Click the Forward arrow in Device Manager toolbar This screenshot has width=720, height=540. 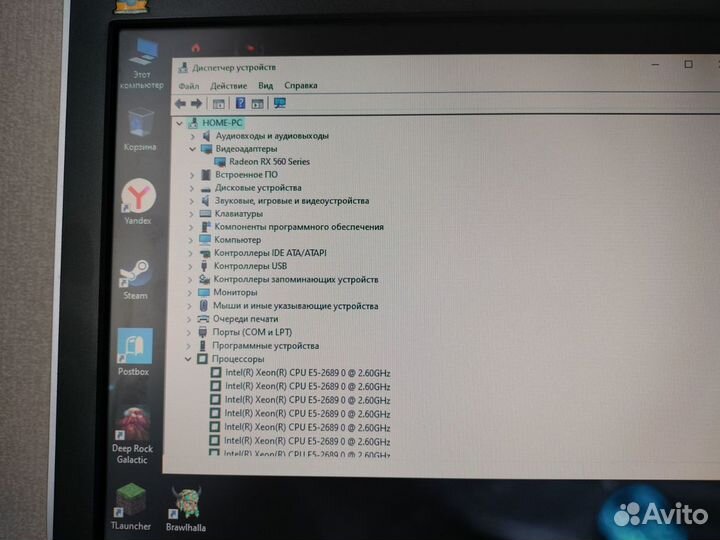[197, 103]
